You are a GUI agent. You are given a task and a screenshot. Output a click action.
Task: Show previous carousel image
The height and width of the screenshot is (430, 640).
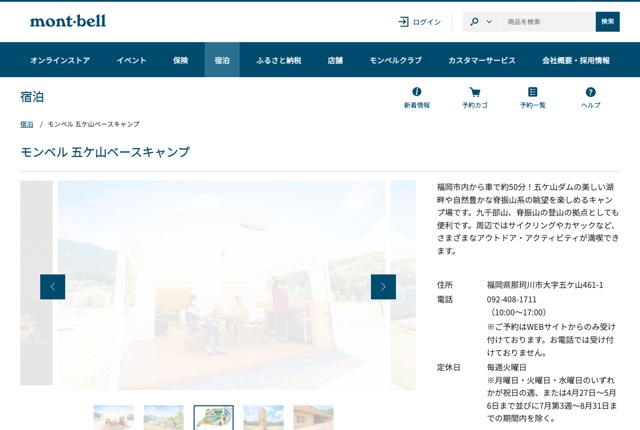[x=52, y=287]
